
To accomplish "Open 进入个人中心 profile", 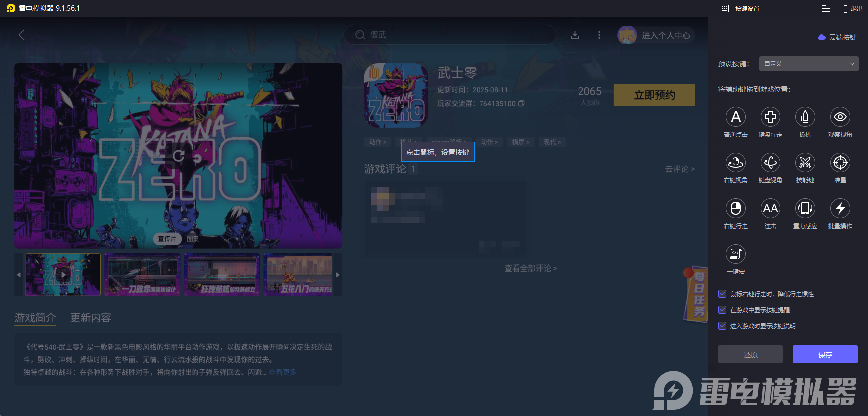I will point(657,35).
